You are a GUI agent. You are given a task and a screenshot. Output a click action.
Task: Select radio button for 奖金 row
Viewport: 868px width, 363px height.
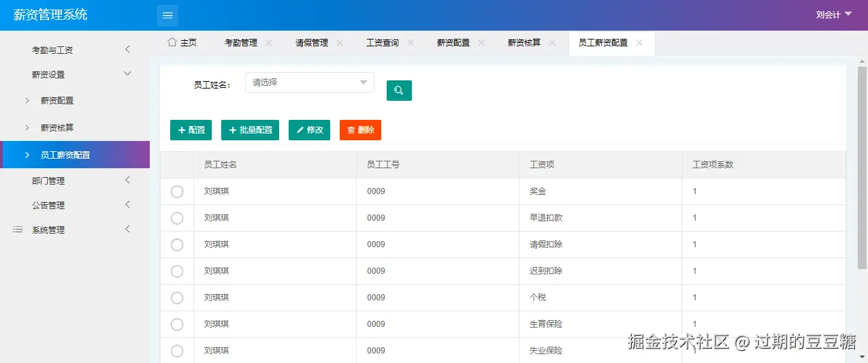click(177, 191)
